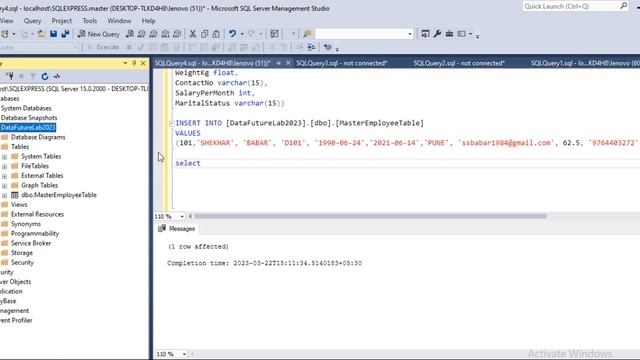Click the Database Engine Query icon
The height and width of the screenshot is (360, 640).
tap(130, 34)
